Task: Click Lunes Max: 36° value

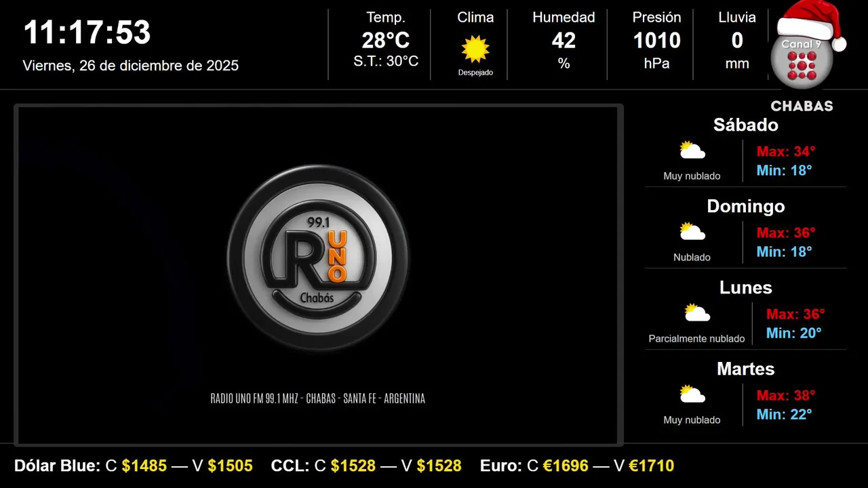Action: [x=795, y=314]
